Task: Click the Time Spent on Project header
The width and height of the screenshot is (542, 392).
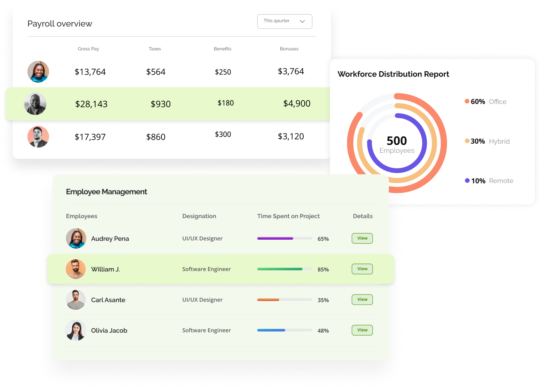Action: (x=288, y=216)
